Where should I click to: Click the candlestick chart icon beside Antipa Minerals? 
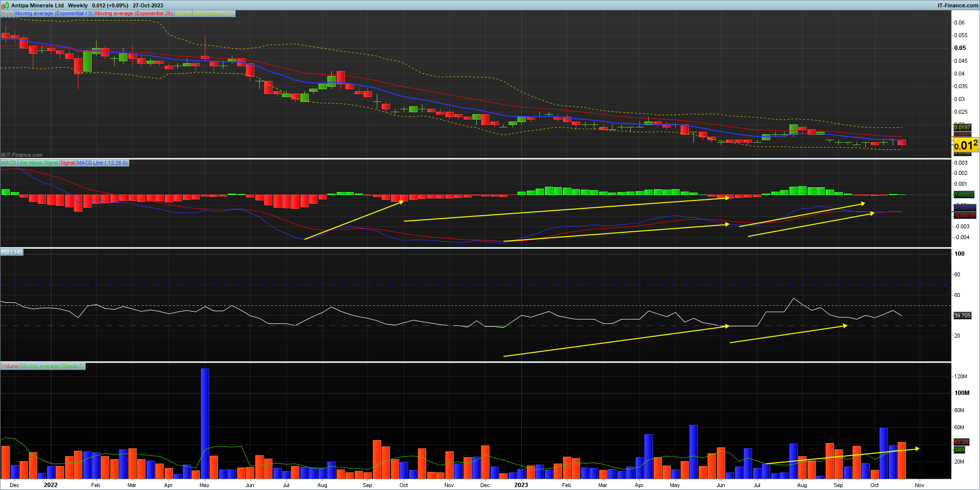click(x=5, y=5)
